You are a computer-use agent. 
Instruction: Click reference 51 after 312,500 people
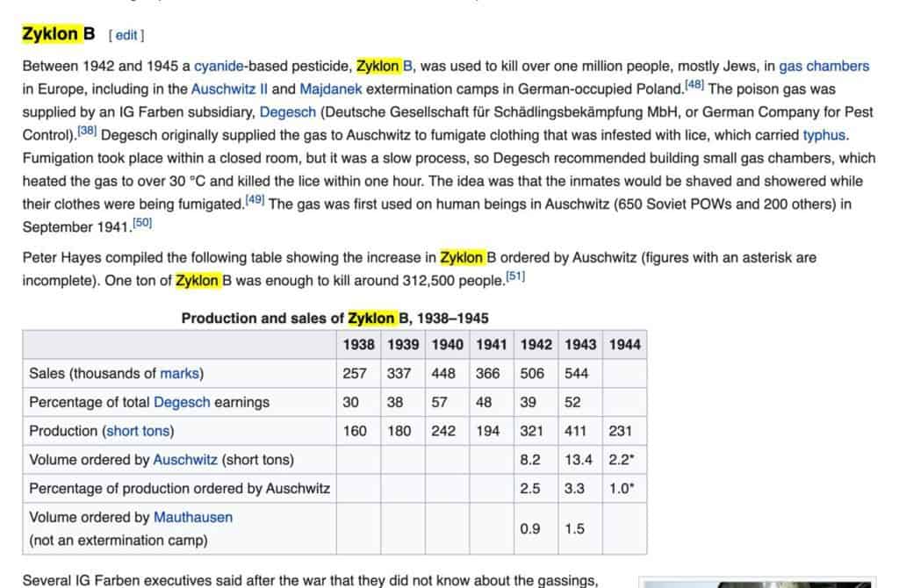515,277
